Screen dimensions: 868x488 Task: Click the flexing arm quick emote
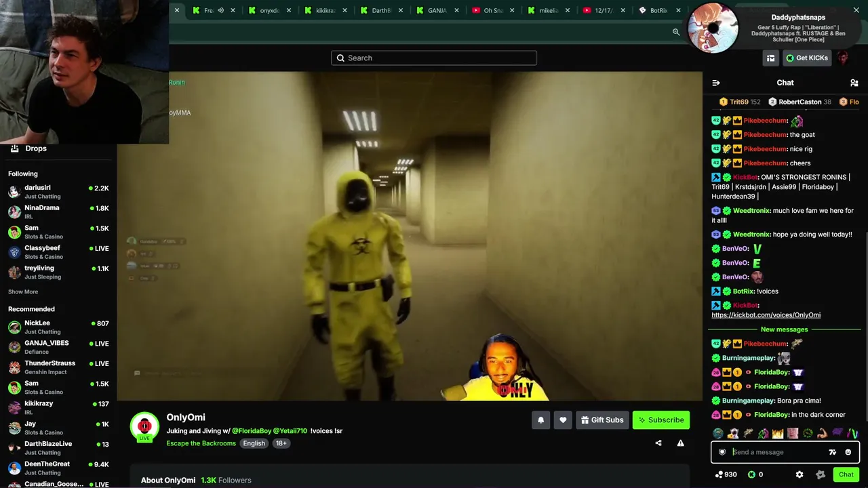(822, 433)
